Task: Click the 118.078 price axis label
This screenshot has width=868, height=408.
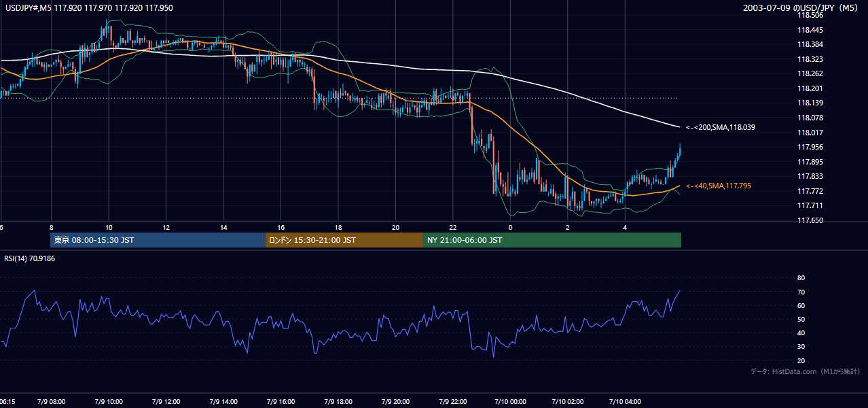Action: click(810, 118)
